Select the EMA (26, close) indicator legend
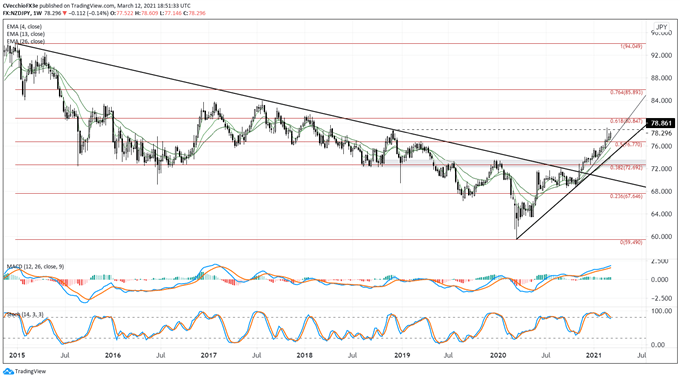 point(26,41)
